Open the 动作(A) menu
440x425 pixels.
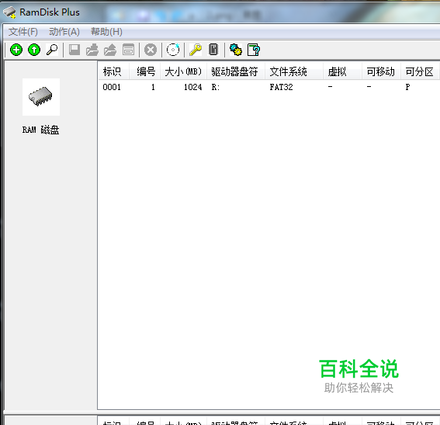pos(64,32)
